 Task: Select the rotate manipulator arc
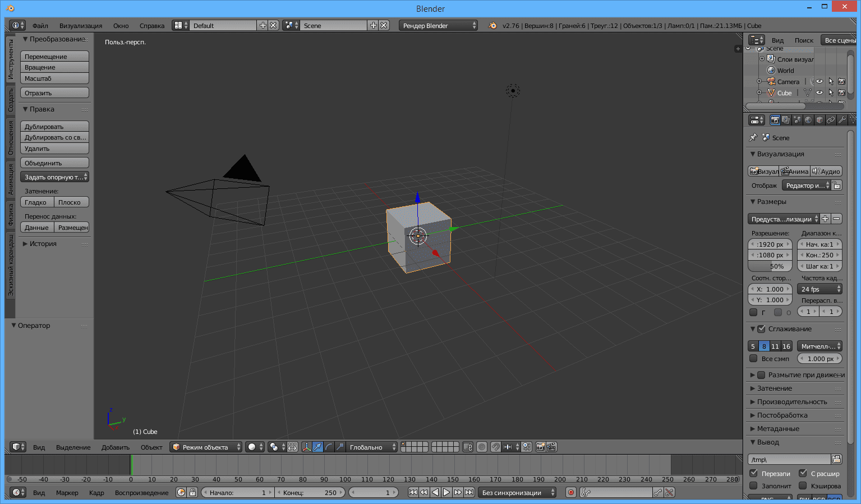click(x=329, y=447)
